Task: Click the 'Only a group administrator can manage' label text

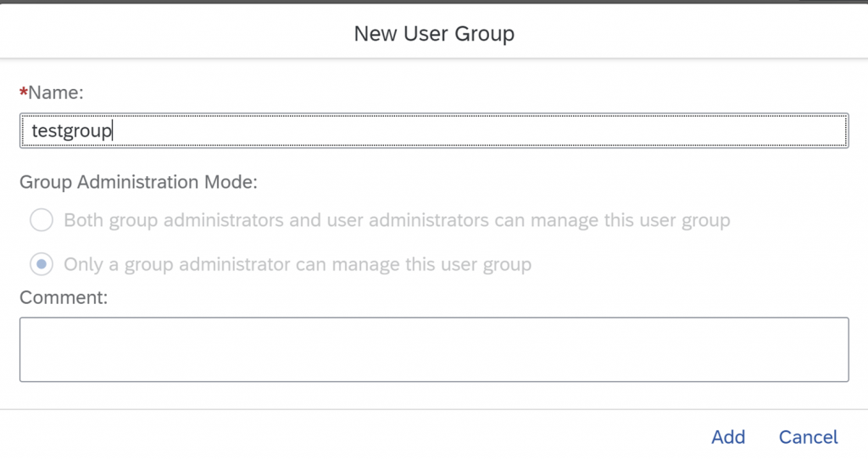Action: point(298,264)
